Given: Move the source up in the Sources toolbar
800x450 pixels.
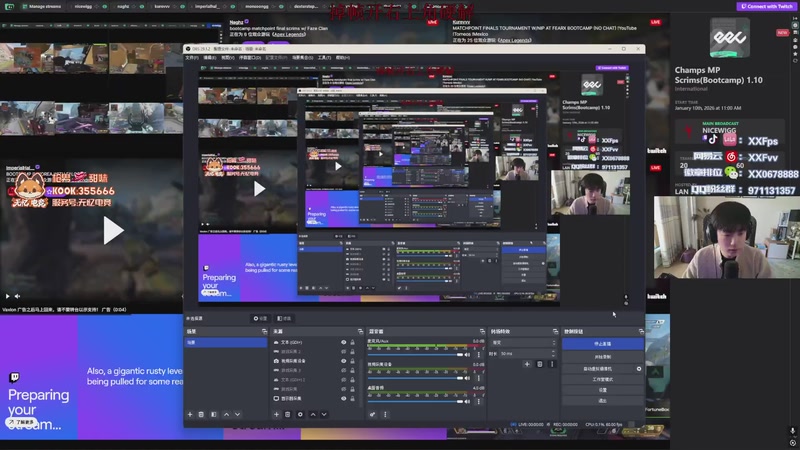Looking at the screenshot, I should (x=313, y=414).
